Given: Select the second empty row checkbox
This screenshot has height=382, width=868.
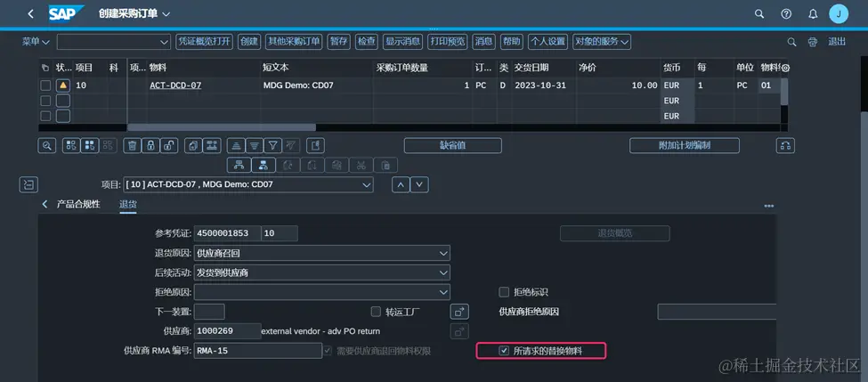Looking at the screenshot, I should [x=46, y=101].
